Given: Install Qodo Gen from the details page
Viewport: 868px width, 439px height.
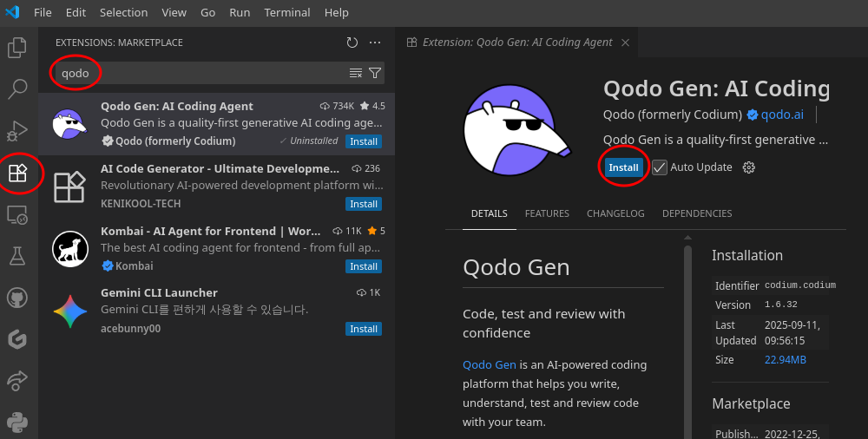Looking at the screenshot, I should point(623,167).
